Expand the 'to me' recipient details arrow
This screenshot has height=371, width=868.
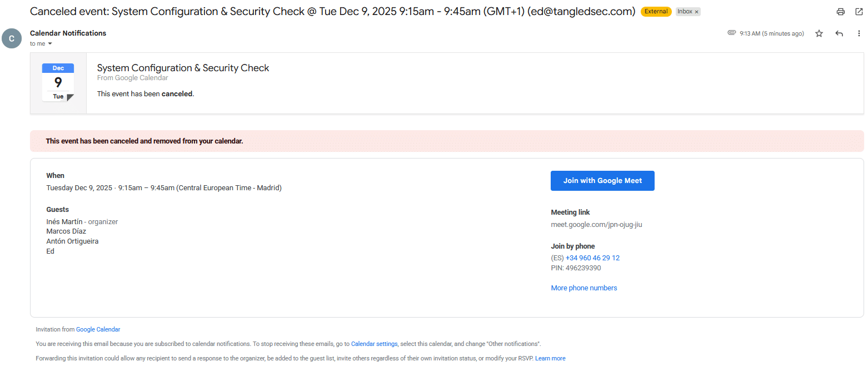click(49, 43)
